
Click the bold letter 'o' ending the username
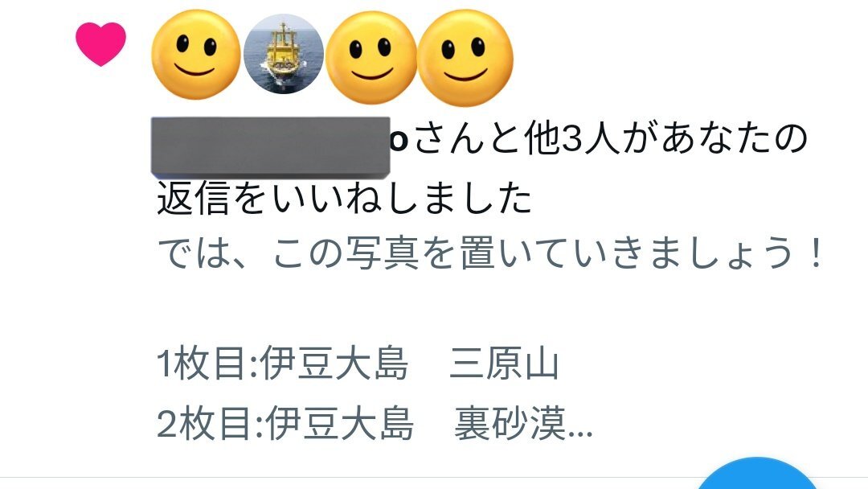[400, 141]
